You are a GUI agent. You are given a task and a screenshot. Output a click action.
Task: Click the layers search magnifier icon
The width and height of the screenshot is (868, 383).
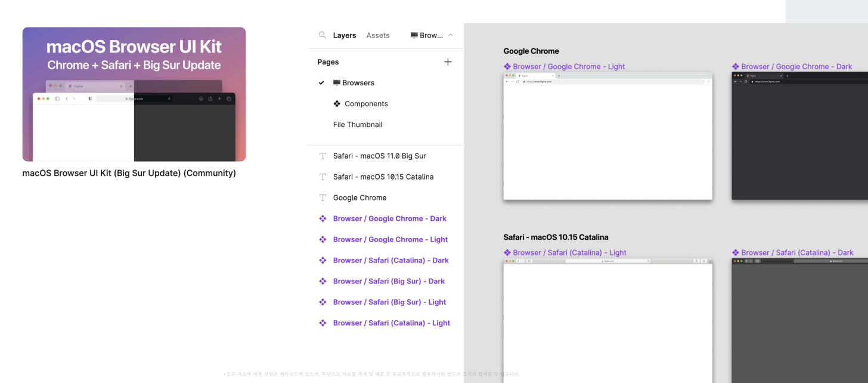pos(323,35)
